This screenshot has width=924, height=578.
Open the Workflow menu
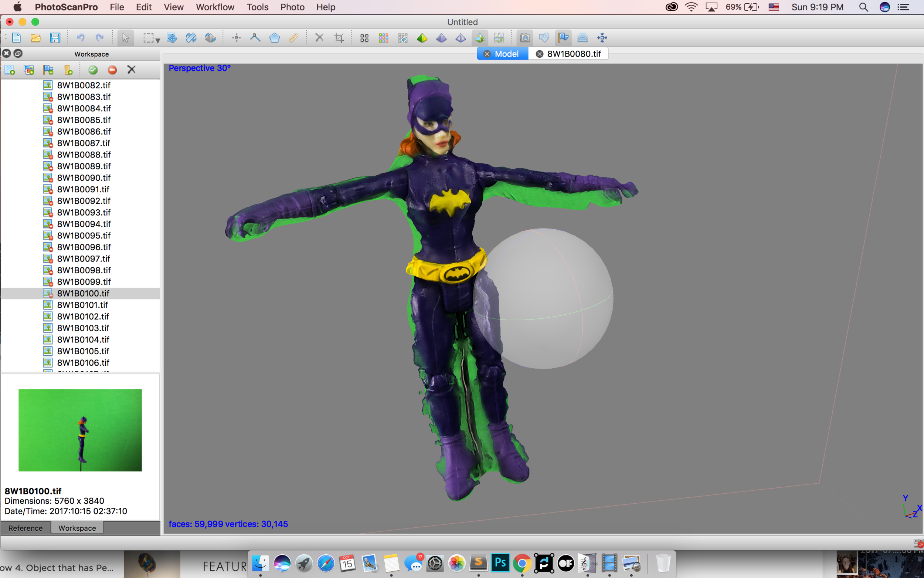click(x=215, y=7)
